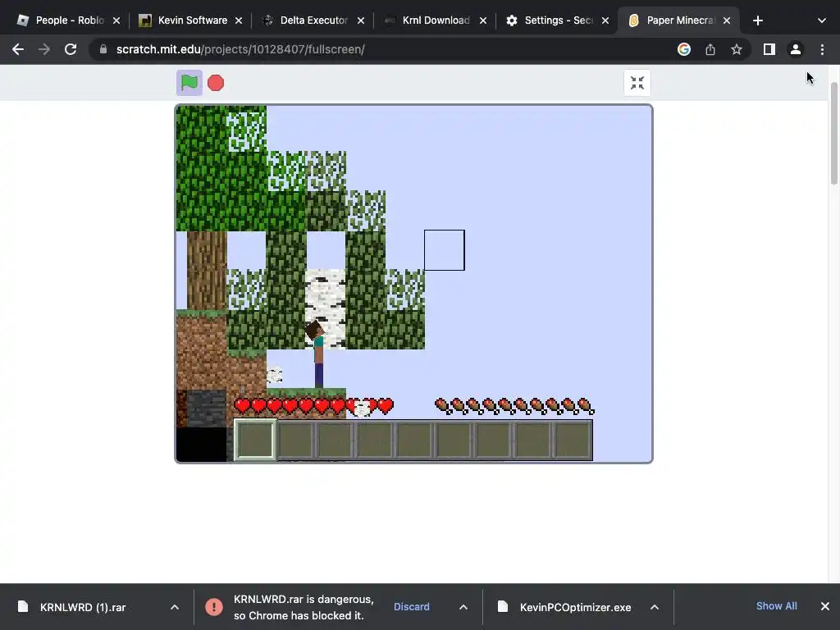Click Show All downloads
Image resolution: width=840 pixels, height=630 pixels.
point(776,606)
